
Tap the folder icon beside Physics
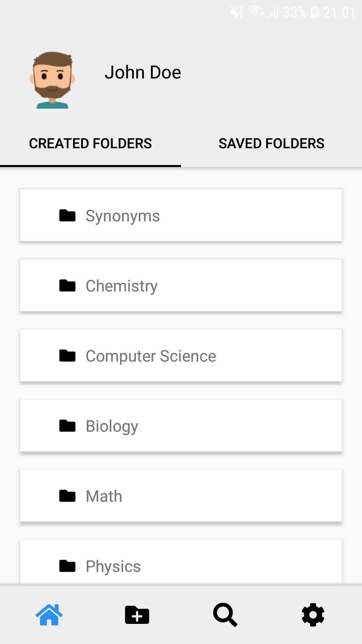pyautogui.click(x=67, y=566)
